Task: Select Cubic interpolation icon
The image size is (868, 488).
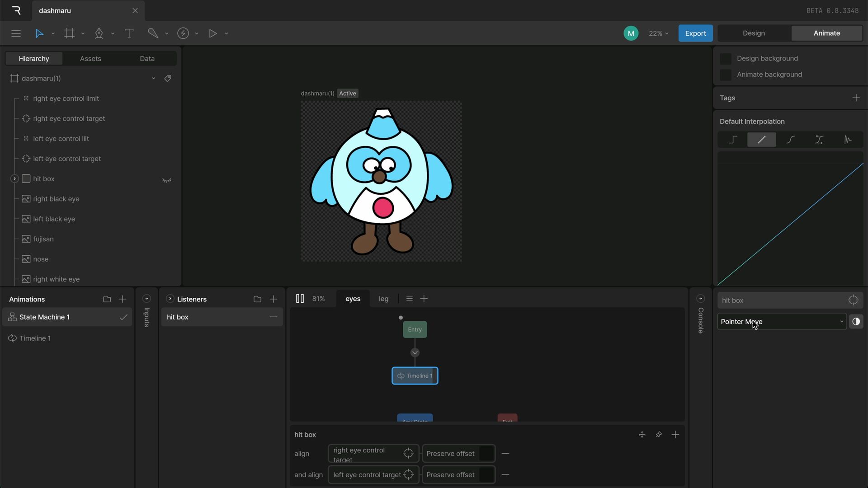Action: tap(790, 140)
